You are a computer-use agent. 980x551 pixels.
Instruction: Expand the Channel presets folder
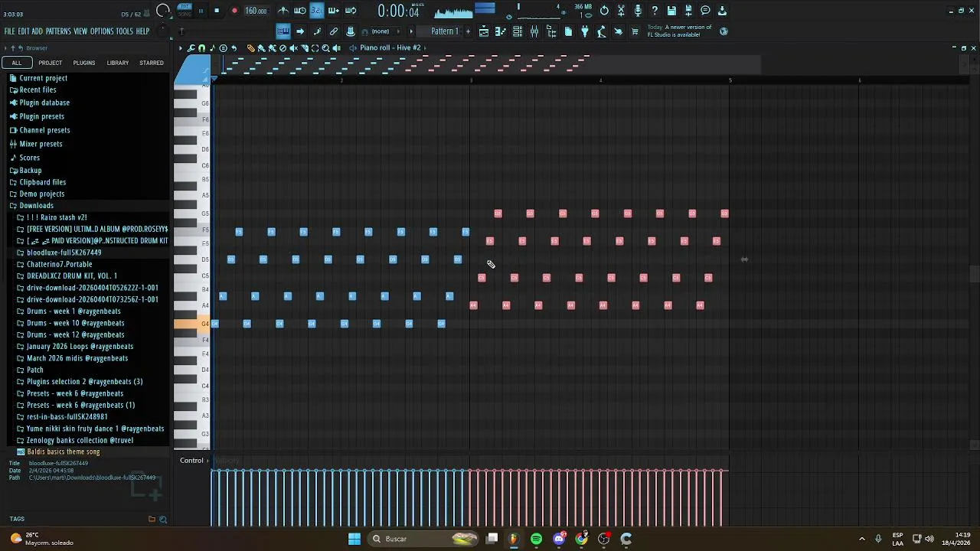[x=44, y=130]
